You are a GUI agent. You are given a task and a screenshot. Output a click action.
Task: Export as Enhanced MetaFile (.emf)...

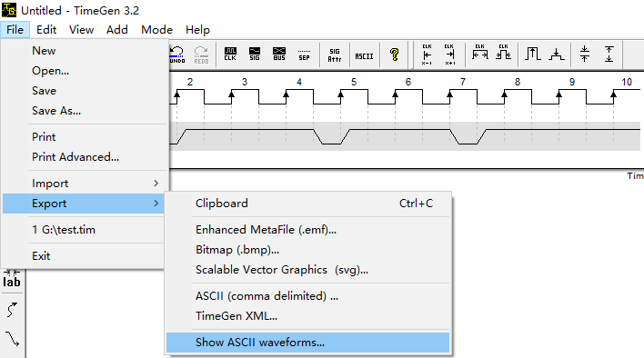click(x=308, y=230)
